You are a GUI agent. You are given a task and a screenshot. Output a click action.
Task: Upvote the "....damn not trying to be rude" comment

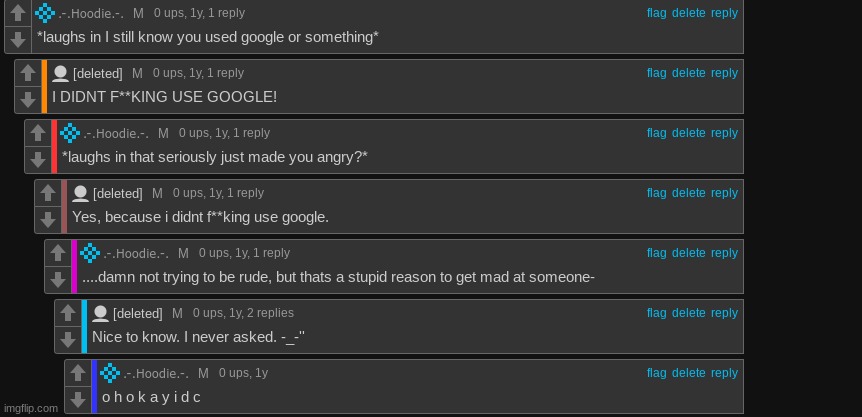(x=58, y=253)
